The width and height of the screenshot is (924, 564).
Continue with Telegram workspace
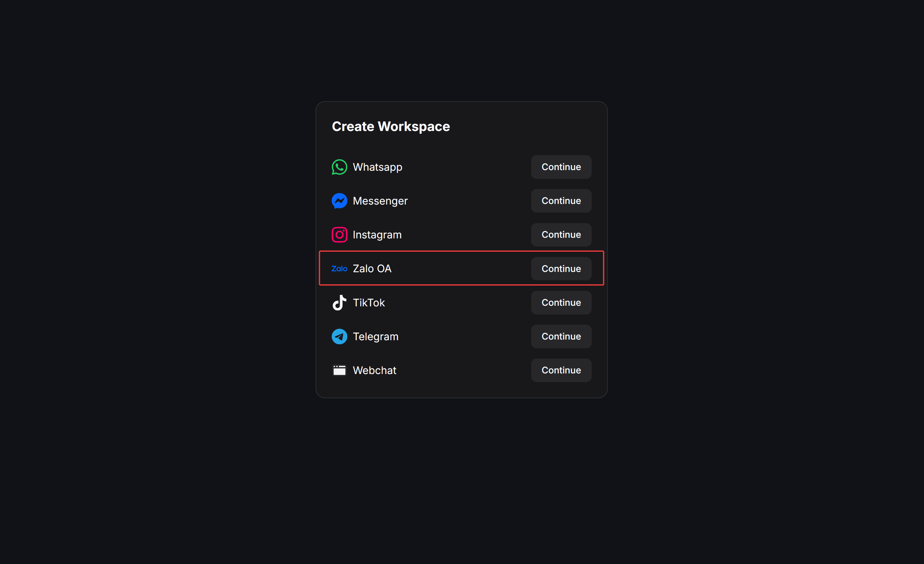click(561, 336)
